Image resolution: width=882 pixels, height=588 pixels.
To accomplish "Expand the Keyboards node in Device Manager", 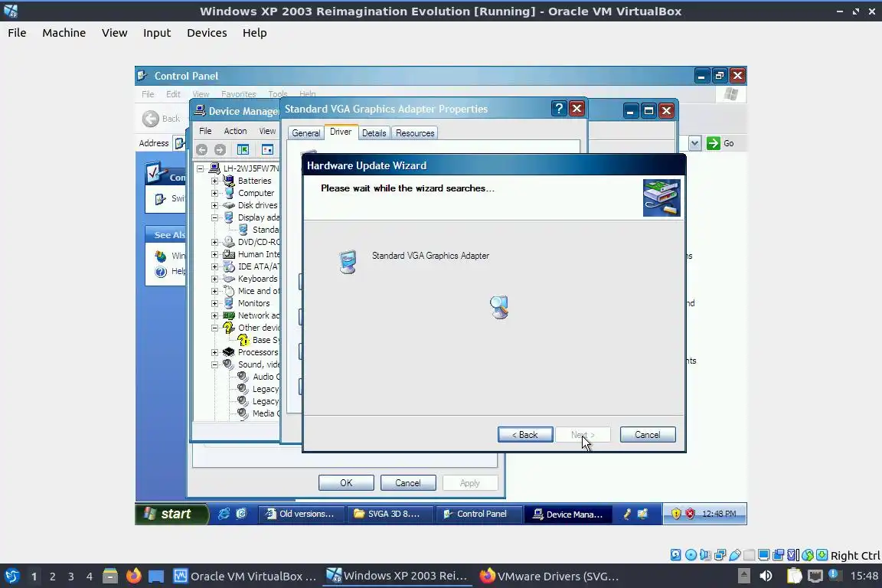I will click(214, 279).
